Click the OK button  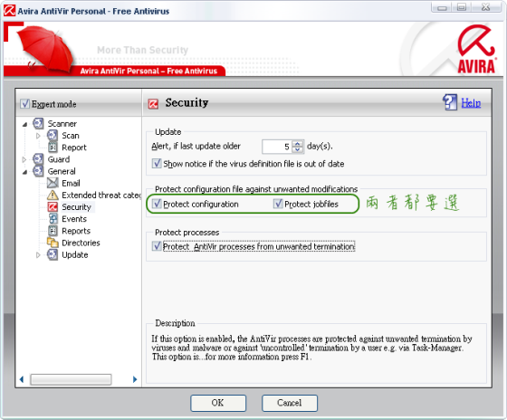pos(218,403)
